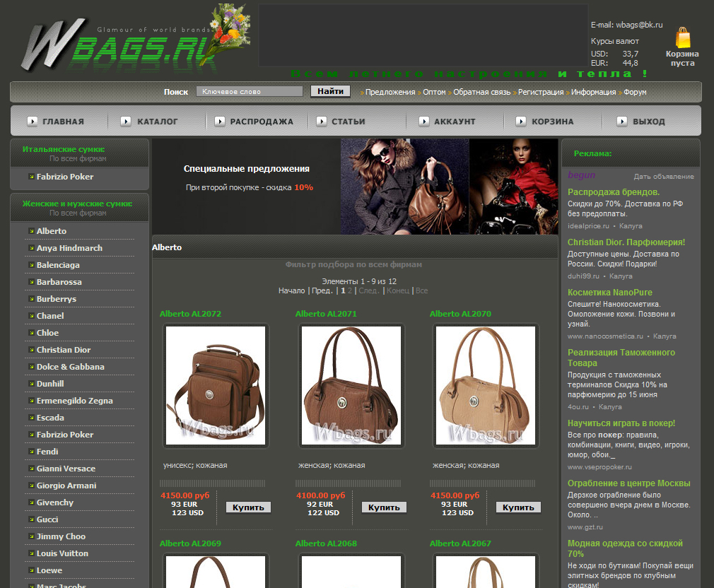Viewport: 714px width, 588px height.
Task: Click the bullet icon next to Fendi
Action: pos(31,451)
